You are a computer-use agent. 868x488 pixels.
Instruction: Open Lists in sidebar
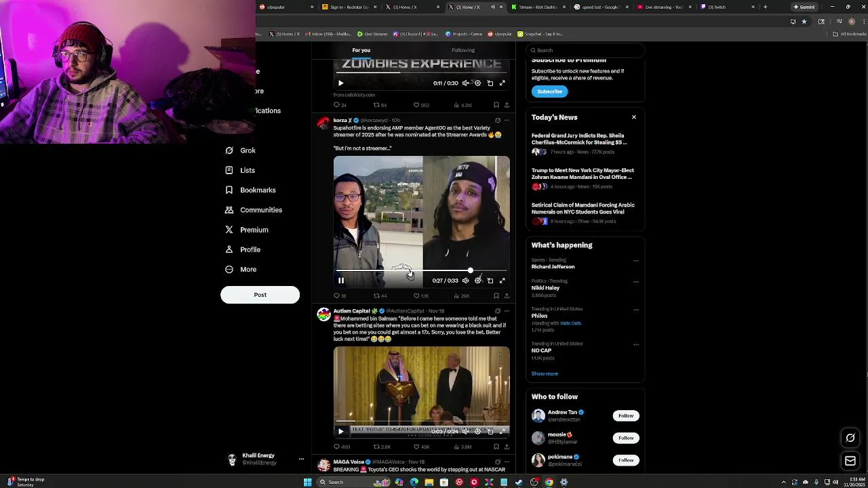239,170
